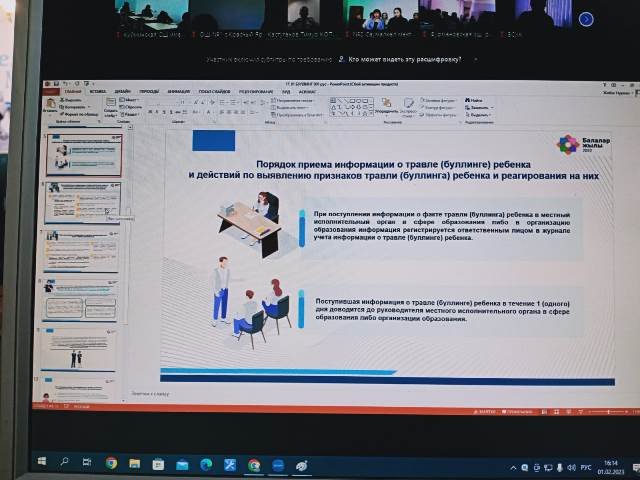Click the numbered list icon in the ribbon

[234, 102]
